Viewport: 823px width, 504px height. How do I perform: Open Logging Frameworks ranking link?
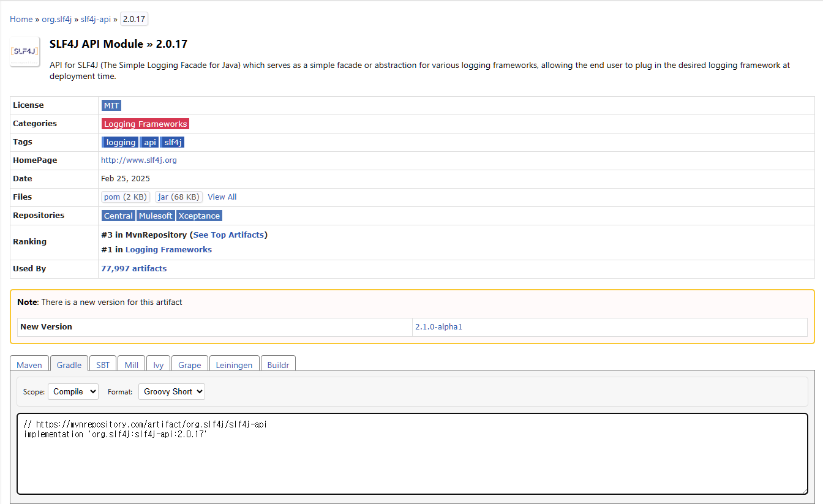tap(168, 249)
